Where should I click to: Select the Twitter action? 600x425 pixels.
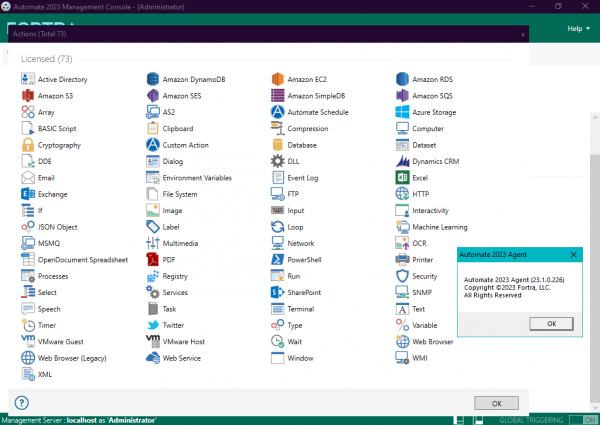click(x=173, y=325)
